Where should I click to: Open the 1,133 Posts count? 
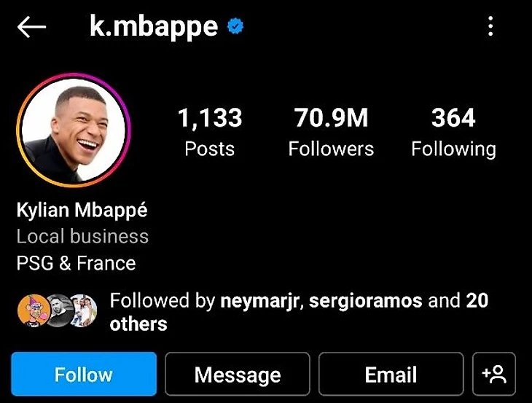pyautogui.click(x=210, y=132)
